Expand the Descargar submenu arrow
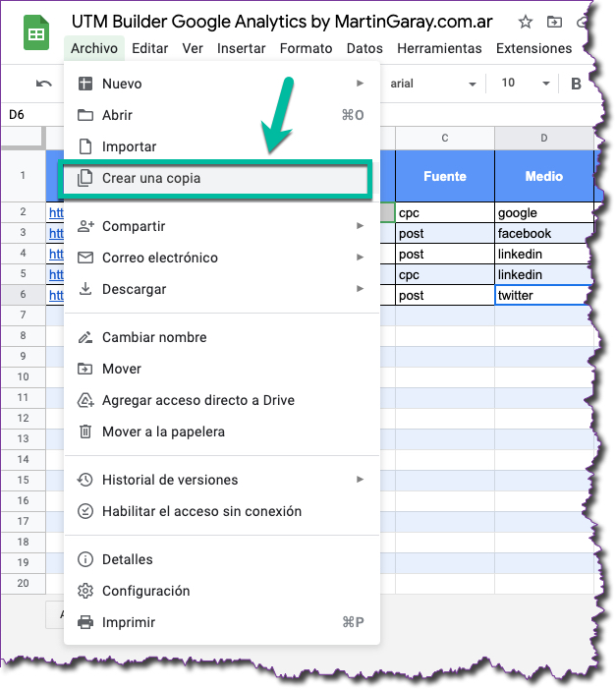 tap(361, 289)
